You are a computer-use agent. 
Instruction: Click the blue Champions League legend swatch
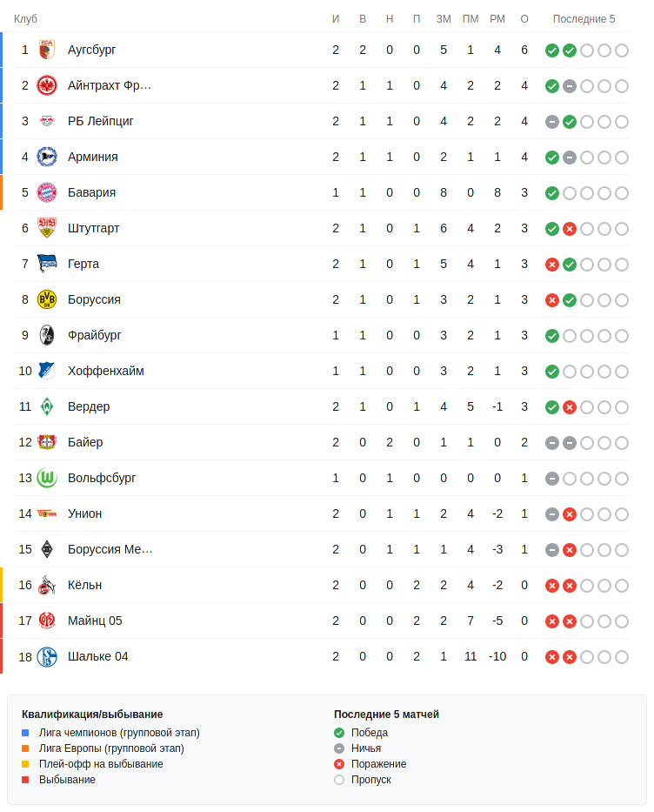pyautogui.click(x=25, y=733)
